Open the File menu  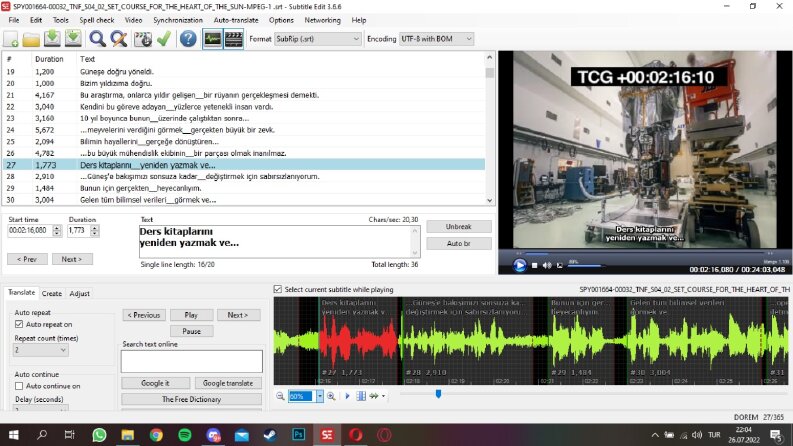(14, 20)
